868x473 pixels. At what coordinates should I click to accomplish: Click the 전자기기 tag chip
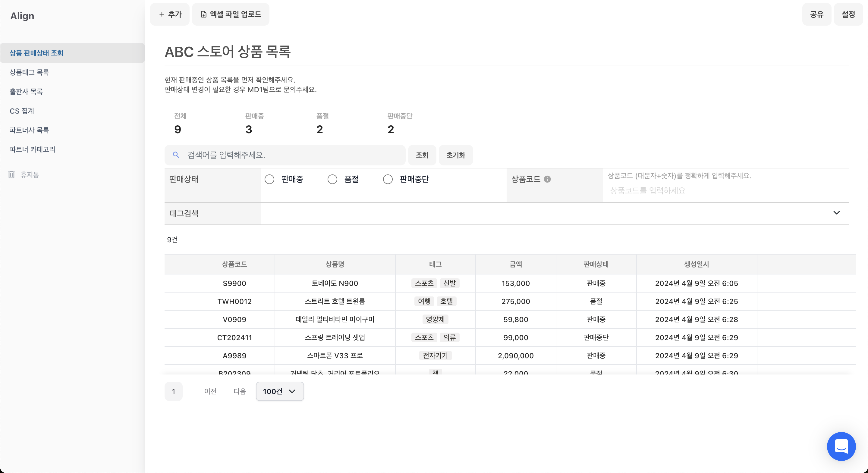coord(435,356)
